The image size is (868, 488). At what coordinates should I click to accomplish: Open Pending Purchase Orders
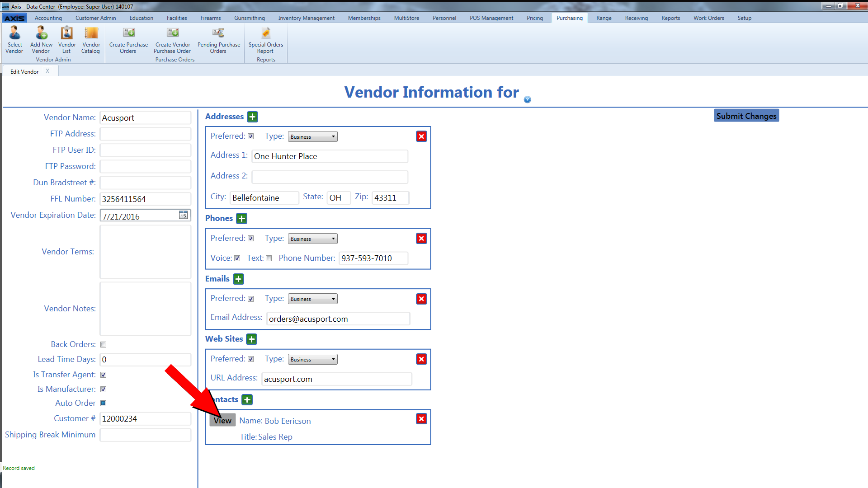click(219, 40)
